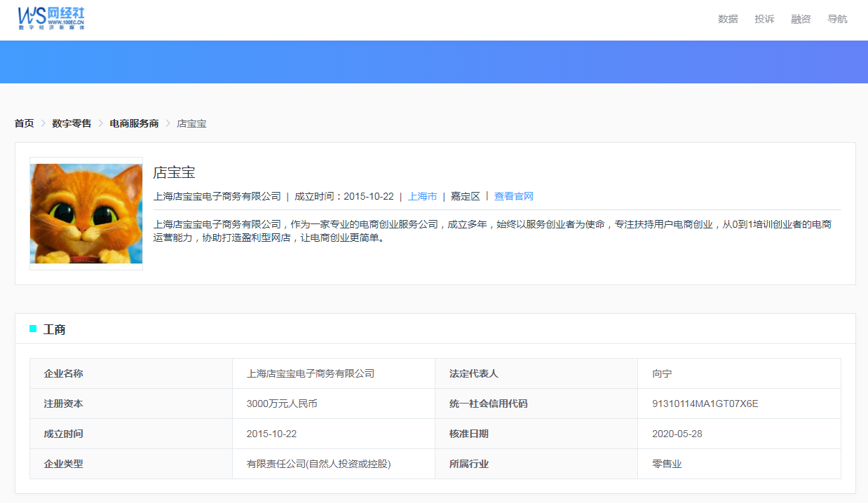Open the 上海市 link
Image resolution: width=868 pixels, height=503 pixels.
(423, 196)
